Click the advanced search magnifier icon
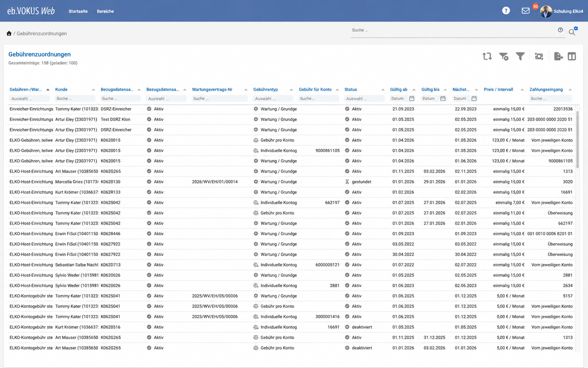The height and width of the screenshot is (368, 588). 573,31
